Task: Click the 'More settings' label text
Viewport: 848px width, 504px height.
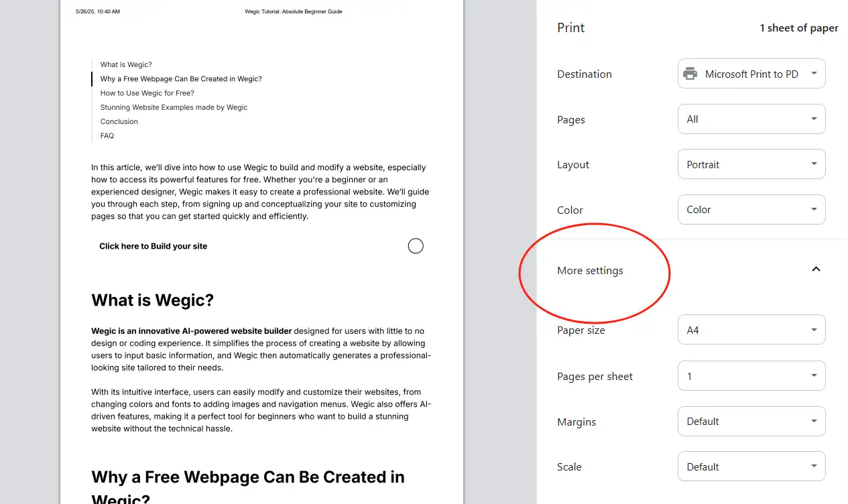Action: (590, 271)
